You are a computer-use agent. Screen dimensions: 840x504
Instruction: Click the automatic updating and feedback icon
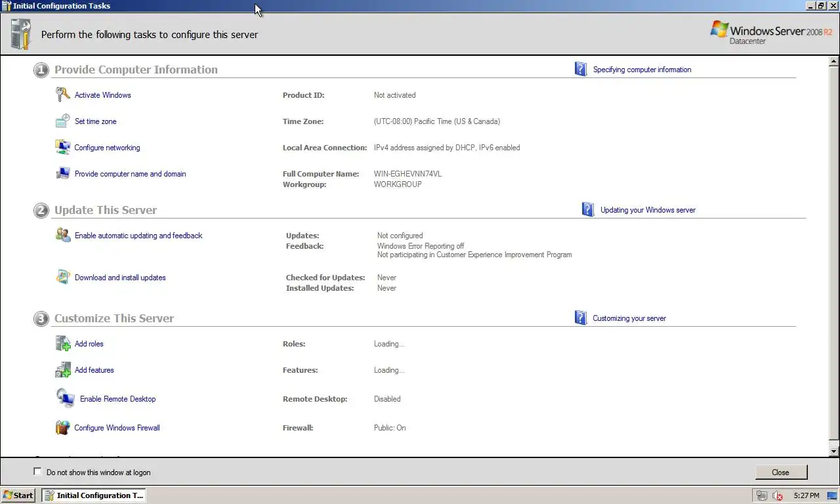tap(63, 236)
